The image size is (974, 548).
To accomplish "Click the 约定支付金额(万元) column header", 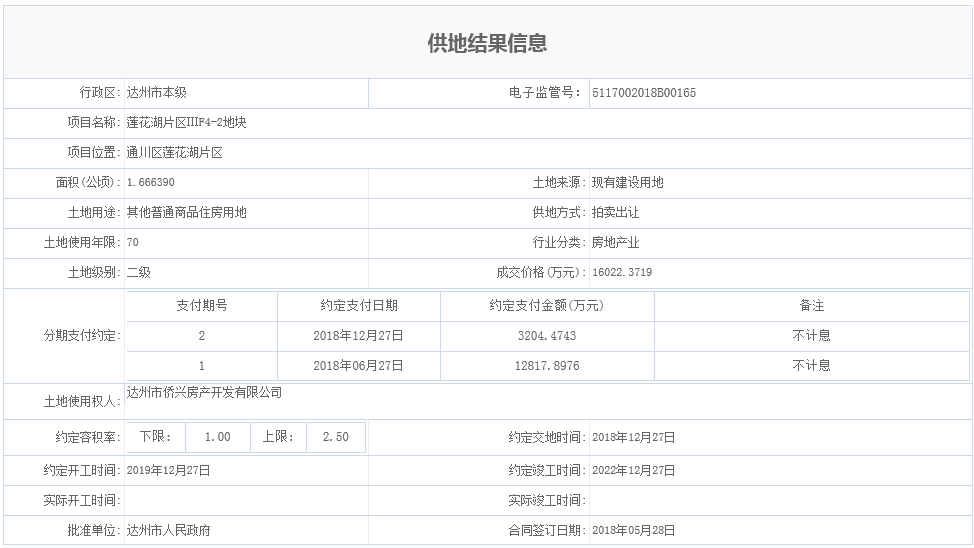I will [547, 305].
